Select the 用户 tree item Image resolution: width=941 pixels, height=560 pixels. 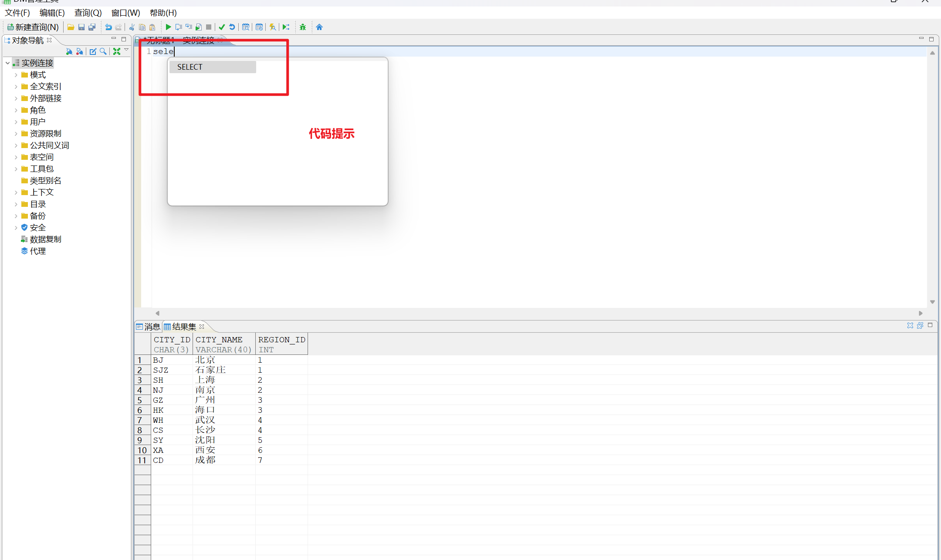click(37, 122)
